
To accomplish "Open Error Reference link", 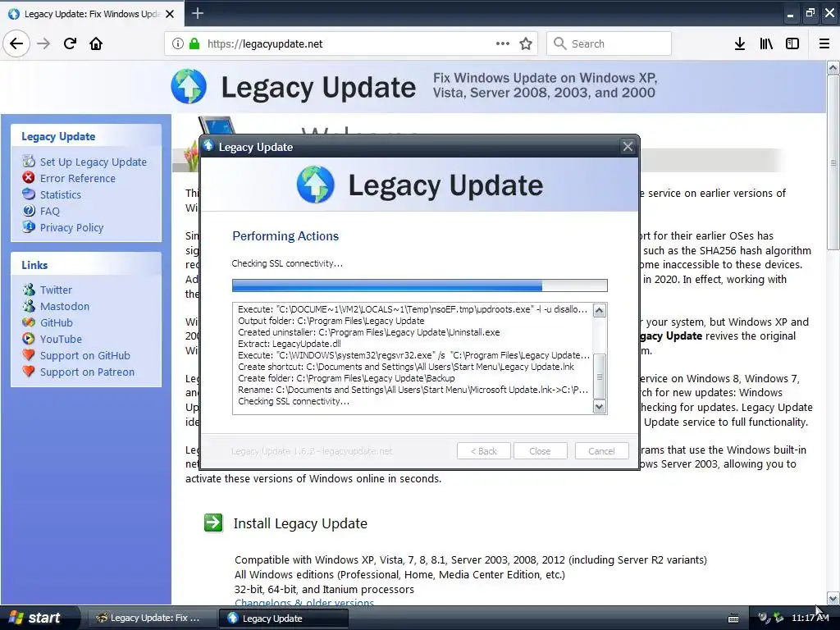I will [78, 178].
